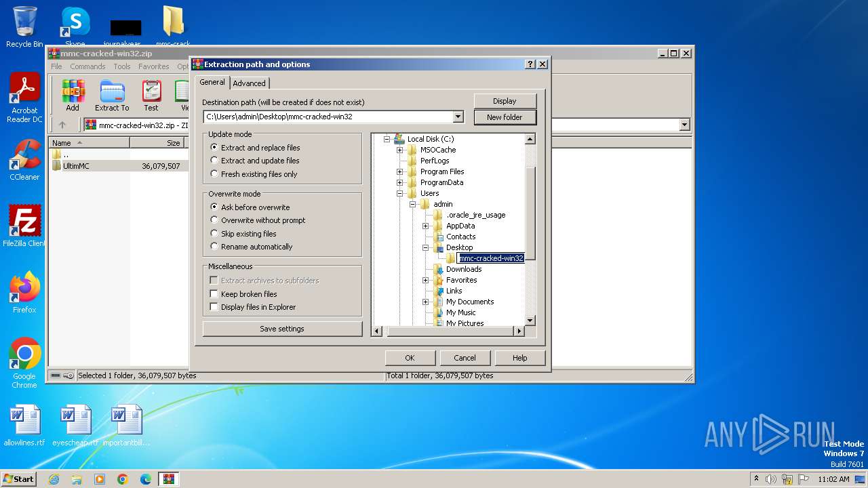
Task: Click the Test toolbar icon in WinRAR
Action: coord(151,95)
